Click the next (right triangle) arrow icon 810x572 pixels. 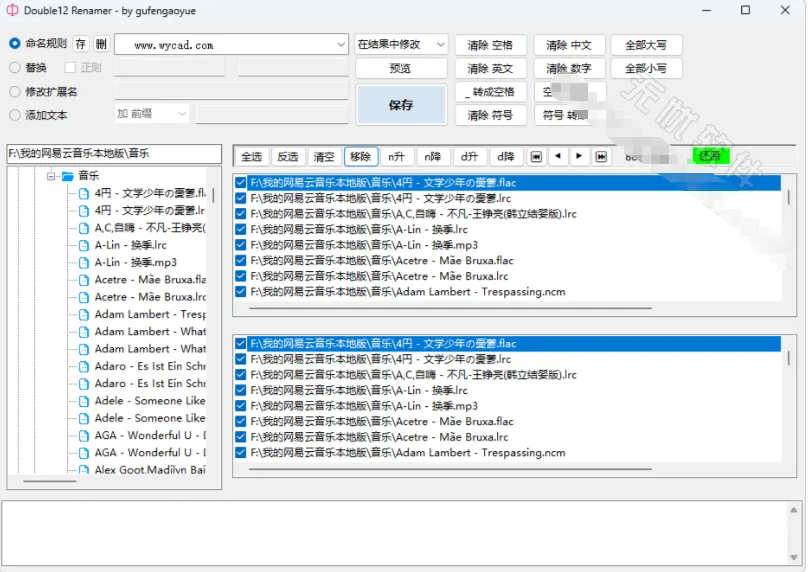579,156
